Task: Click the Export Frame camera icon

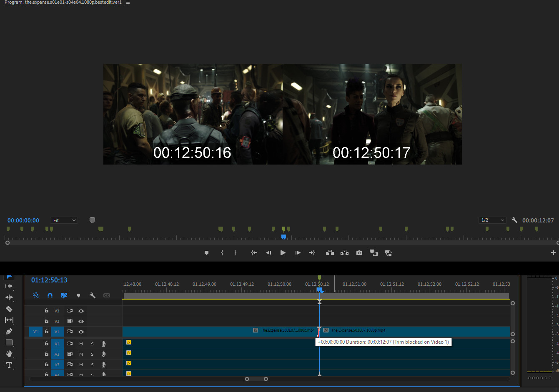Action: (359, 253)
